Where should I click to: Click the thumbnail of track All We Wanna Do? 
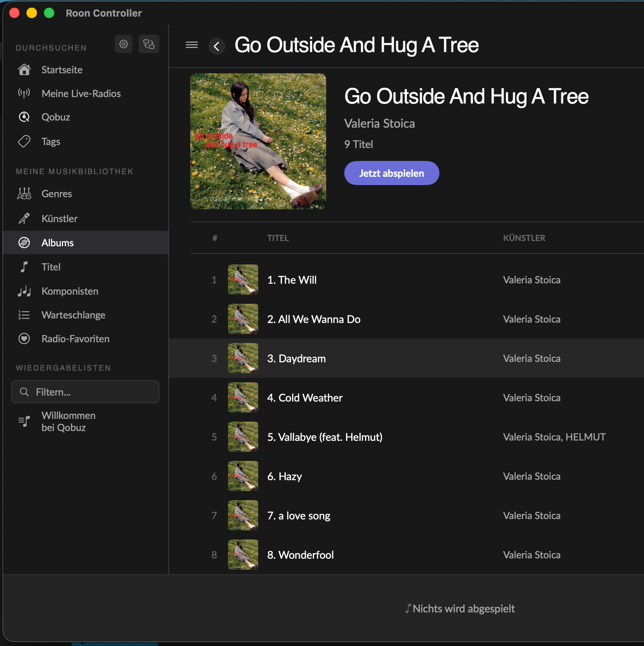pyautogui.click(x=243, y=319)
